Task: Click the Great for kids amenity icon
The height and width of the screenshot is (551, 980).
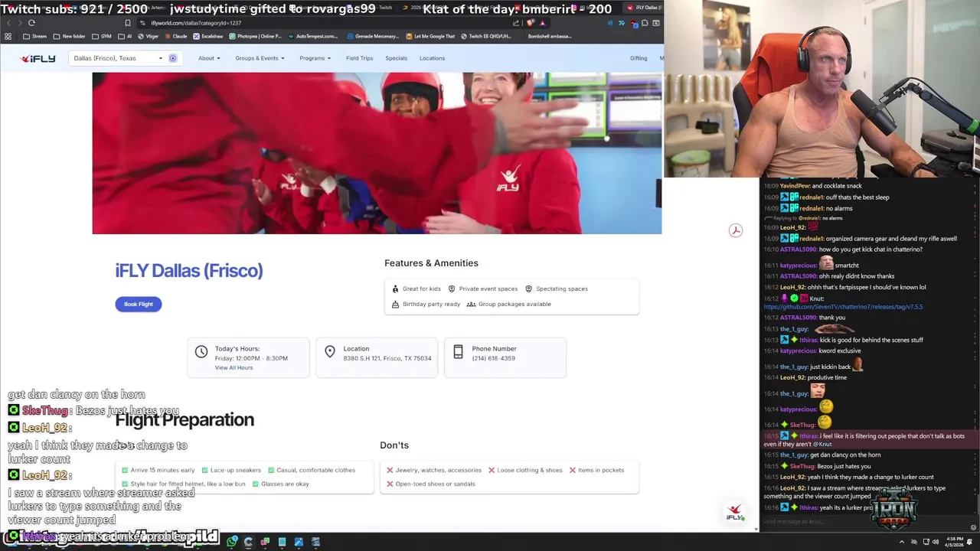Action: point(395,289)
